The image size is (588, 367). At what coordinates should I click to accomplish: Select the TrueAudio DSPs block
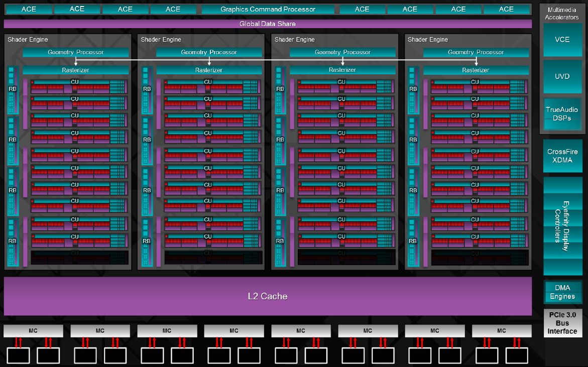click(x=562, y=114)
